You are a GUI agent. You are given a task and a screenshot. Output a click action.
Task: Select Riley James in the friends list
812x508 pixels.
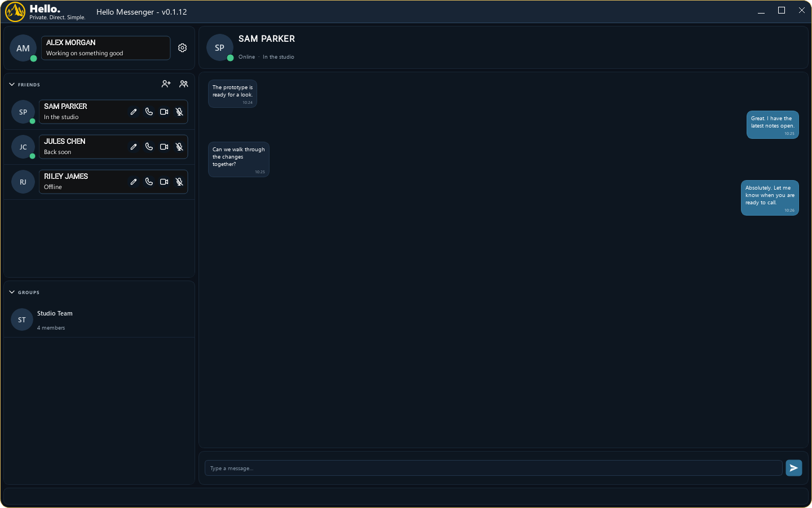(x=99, y=182)
